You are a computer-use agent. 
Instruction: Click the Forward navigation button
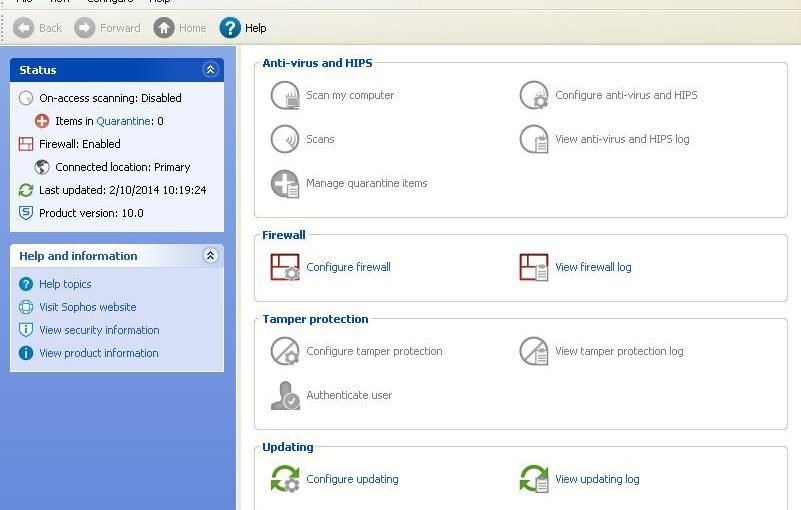107,28
